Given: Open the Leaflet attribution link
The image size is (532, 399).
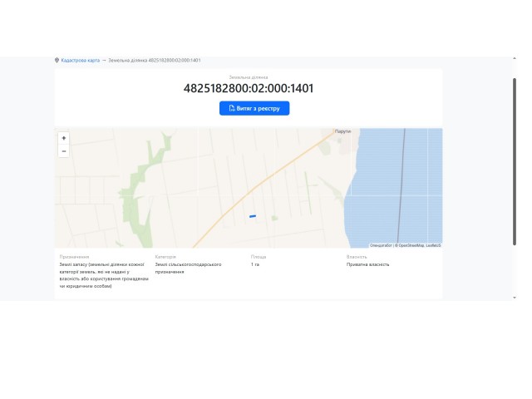Looking at the screenshot, I should coord(433,245).
